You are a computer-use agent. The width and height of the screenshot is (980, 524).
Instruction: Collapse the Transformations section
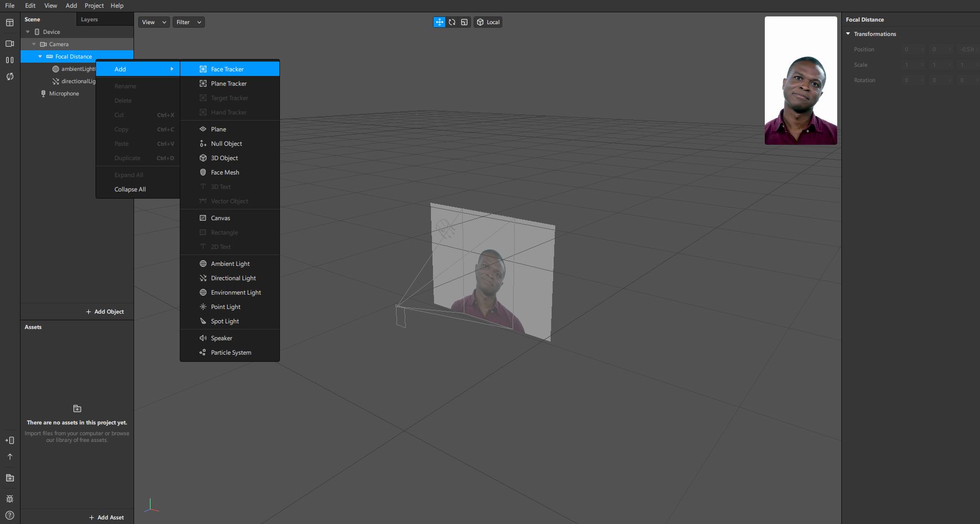(849, 34)
